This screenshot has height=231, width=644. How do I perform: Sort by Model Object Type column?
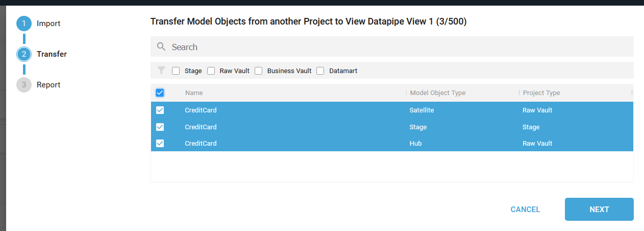437,93
